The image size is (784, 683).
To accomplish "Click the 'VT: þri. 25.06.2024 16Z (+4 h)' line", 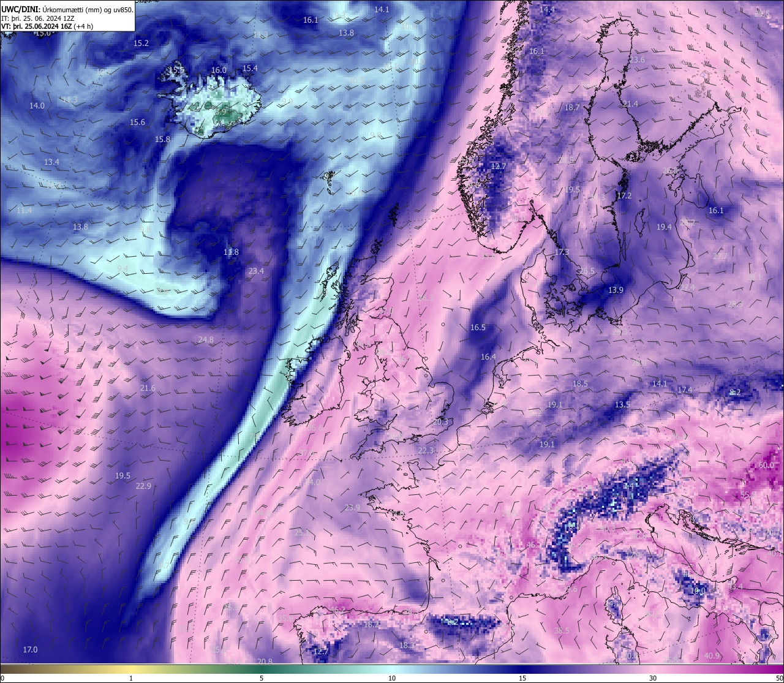I will coord(47,26).
